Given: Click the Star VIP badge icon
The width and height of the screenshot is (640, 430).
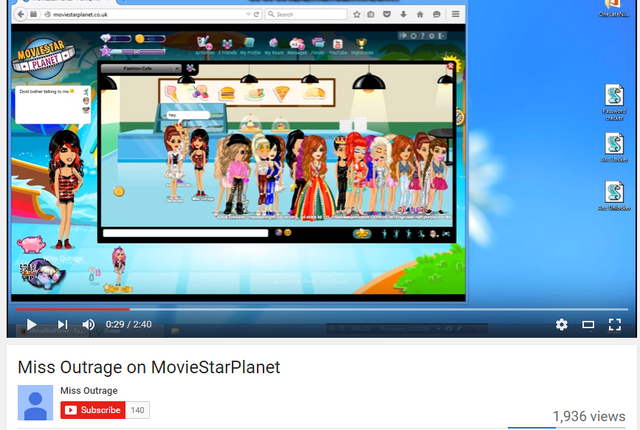Looking at the screenshot, I should (42, 274).
